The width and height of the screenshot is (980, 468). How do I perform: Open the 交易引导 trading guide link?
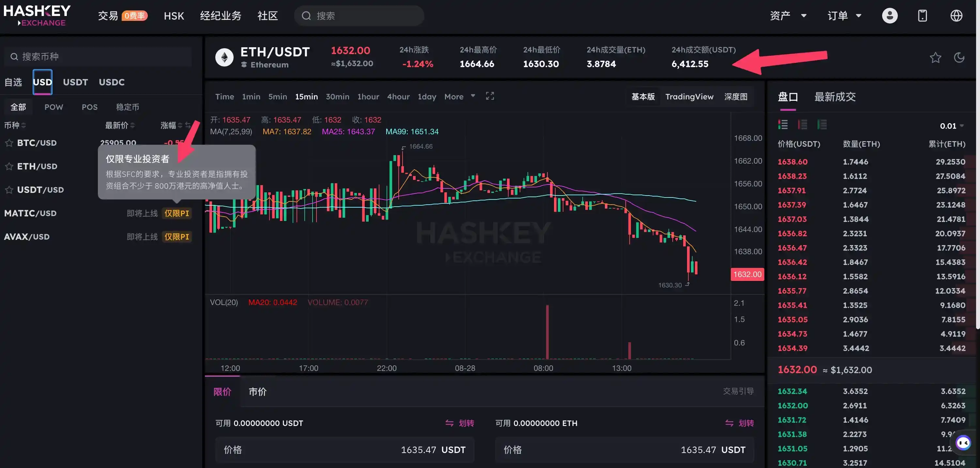coord(738,391)
